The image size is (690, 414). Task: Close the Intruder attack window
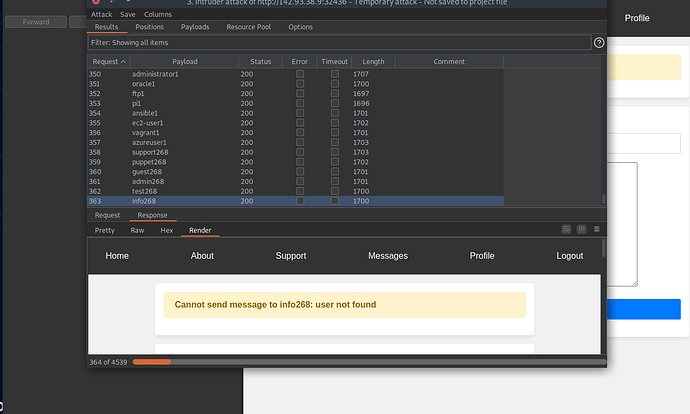(96, 3)
